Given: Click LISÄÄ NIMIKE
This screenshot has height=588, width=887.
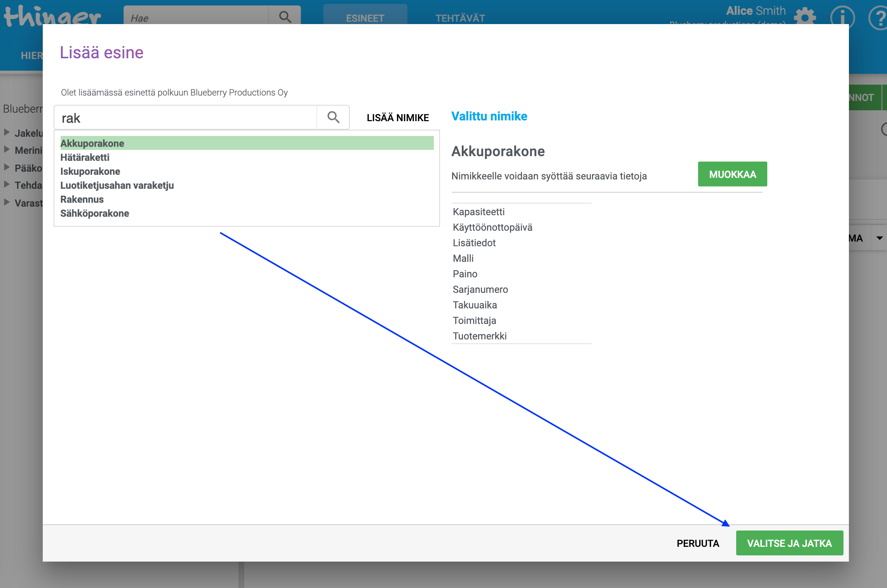Looking at the screenshot, I should point(398,118).
